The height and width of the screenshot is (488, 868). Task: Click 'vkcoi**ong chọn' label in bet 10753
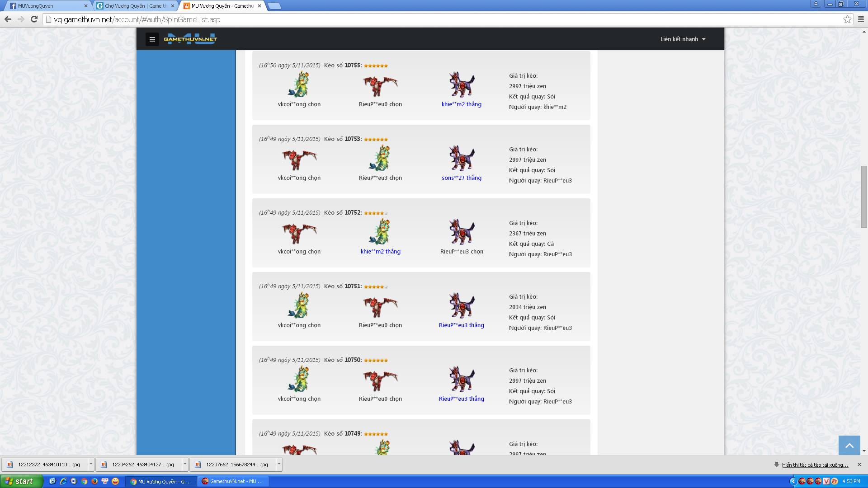tap(299, 178)
